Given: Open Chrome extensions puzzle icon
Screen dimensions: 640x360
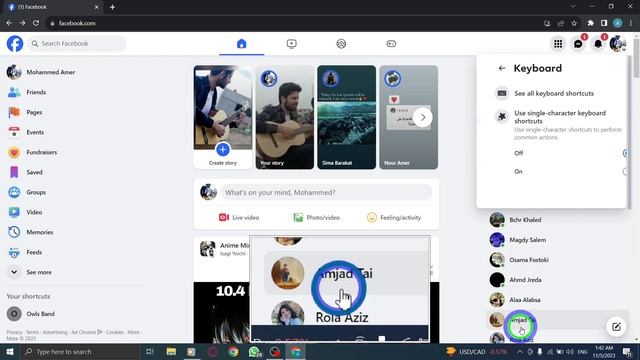Looking at the screenshot, I should [x=591, y=23].
